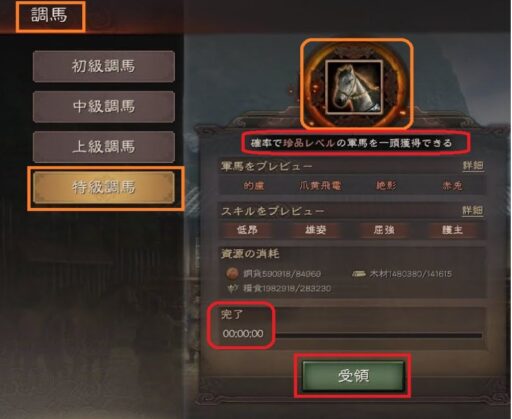This screenshot has height=419, width=512.
Task: Click the green 受領 claim button
Action: tap(353, 376)
